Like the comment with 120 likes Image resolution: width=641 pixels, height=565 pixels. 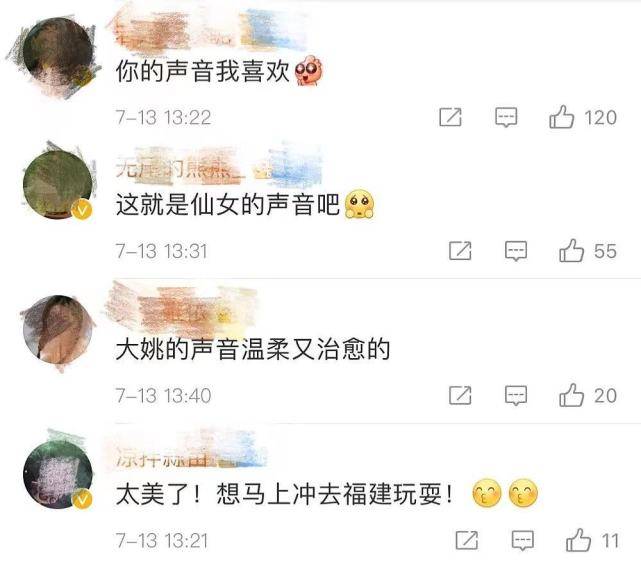561,117
